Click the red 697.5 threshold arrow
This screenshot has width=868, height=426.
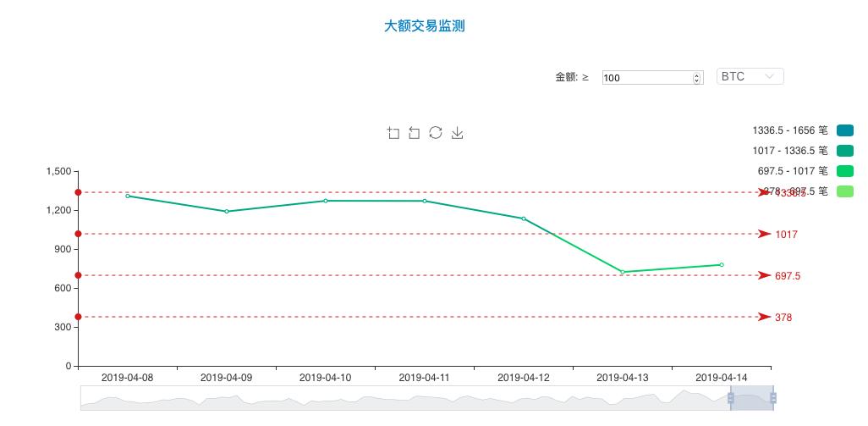764,275
